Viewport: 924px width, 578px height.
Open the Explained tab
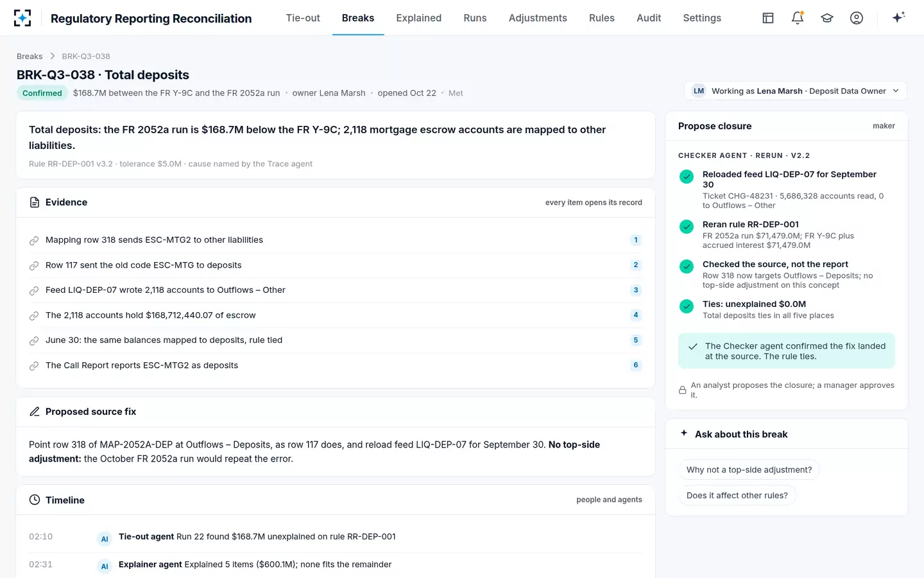418,18
